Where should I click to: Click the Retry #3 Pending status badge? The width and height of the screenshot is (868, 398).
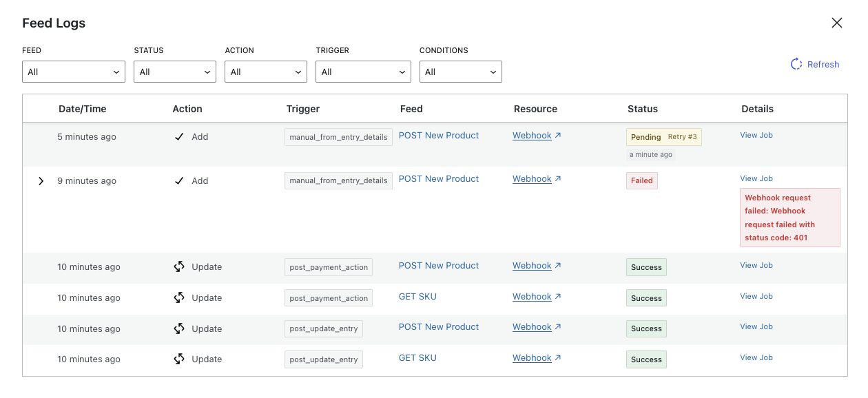(664, 137)
